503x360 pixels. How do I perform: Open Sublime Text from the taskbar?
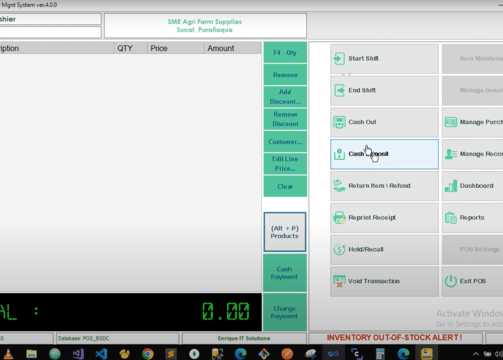point(171,353)
